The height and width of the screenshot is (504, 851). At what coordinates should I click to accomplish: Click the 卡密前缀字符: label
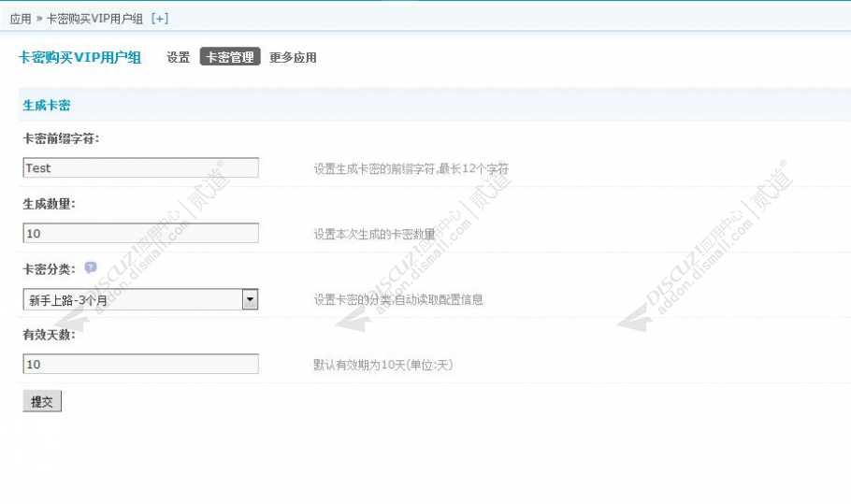point(62,139)
